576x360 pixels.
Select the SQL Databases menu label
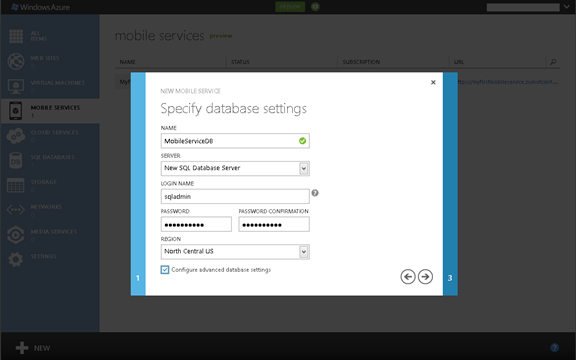(53, 157)
